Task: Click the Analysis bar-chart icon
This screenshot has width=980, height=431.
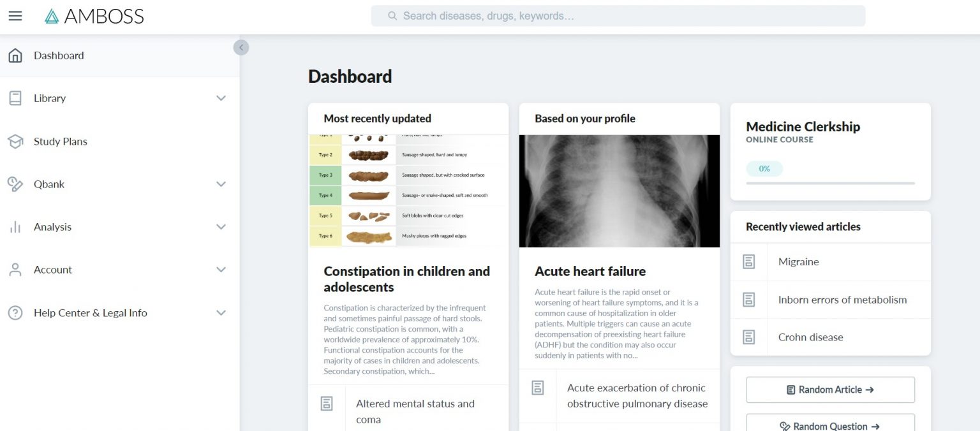Action: tap(14, 226)
